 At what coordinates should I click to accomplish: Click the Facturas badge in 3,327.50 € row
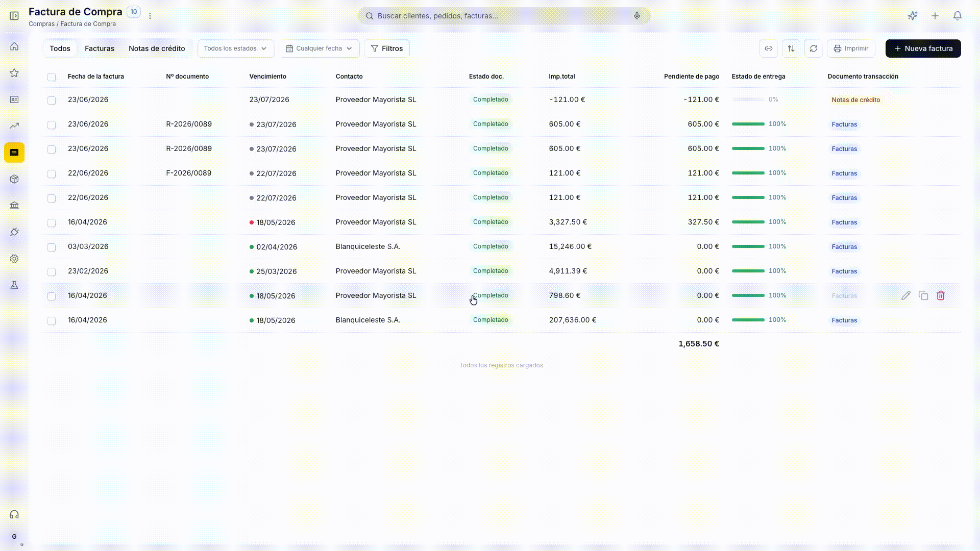[844, 222]
